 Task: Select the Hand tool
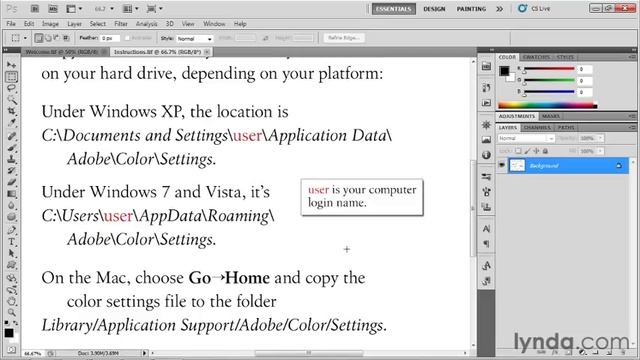11,302
